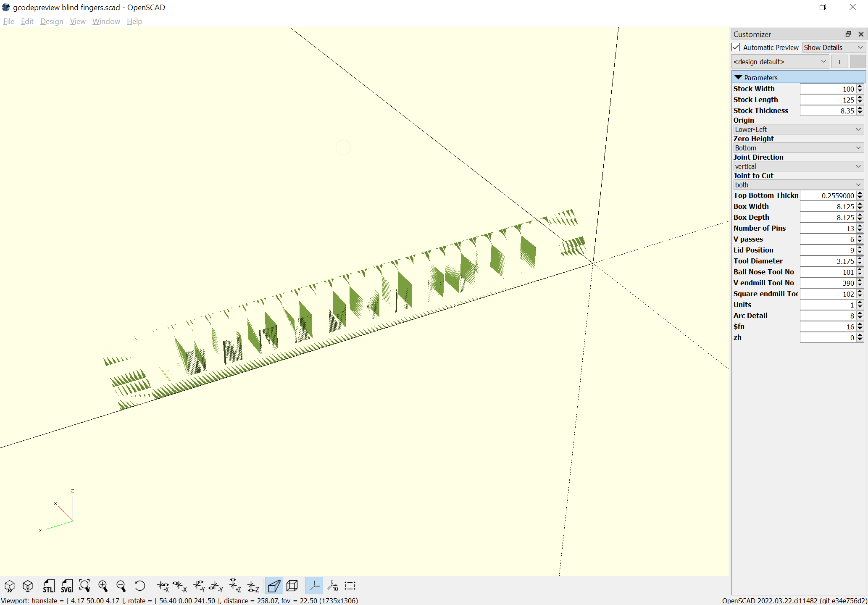This screenshot has width=868, height=605.
Task: Toggle the scale markers icon
Action: coord(332,586)
